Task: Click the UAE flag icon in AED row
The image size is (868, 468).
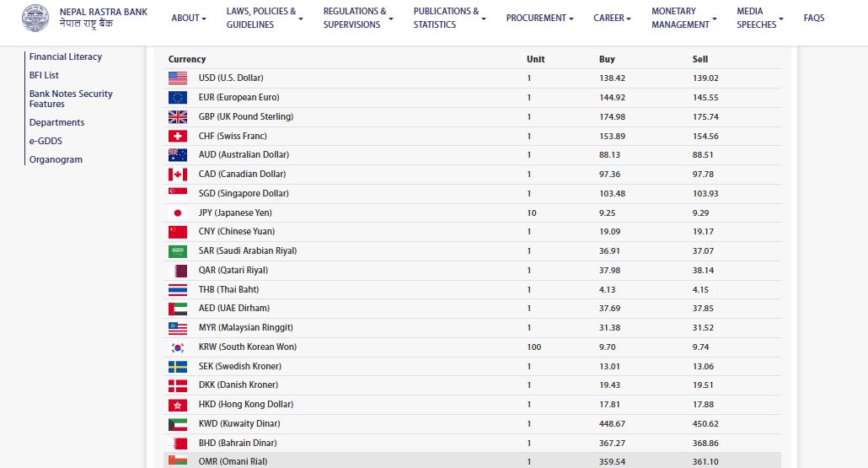Action: [x=178, y=309]
